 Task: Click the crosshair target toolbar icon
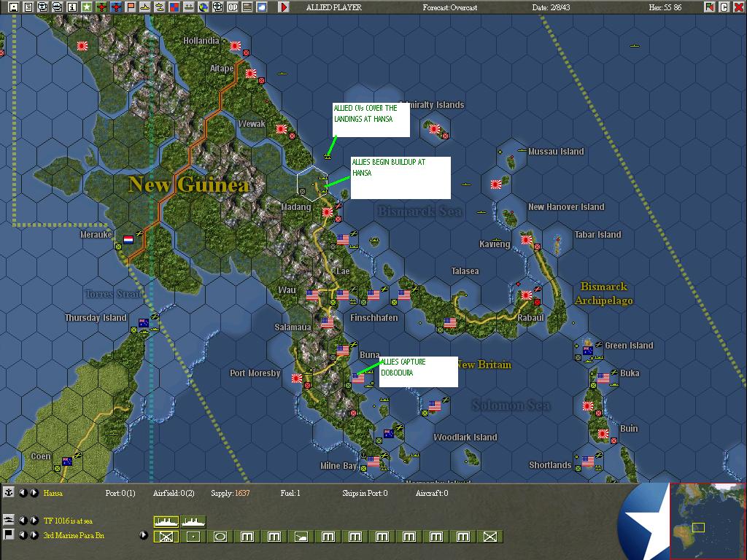pyautogui.click(x=217, y=7)
